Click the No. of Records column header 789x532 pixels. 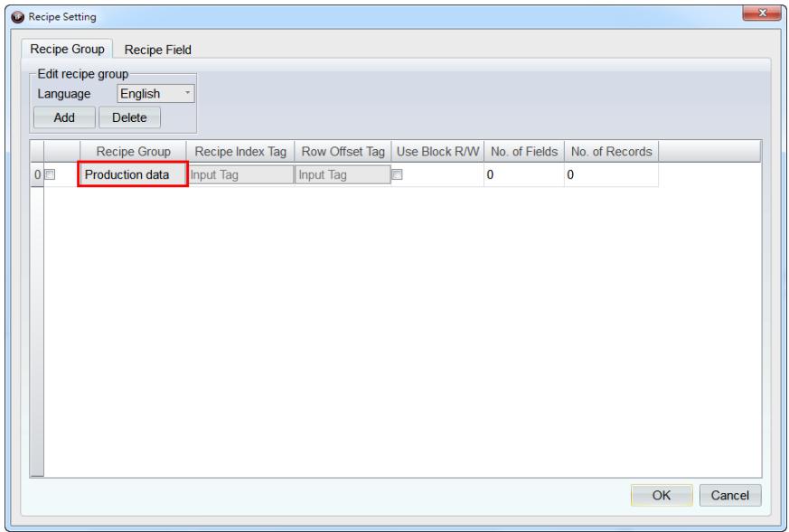coord(611,152)
